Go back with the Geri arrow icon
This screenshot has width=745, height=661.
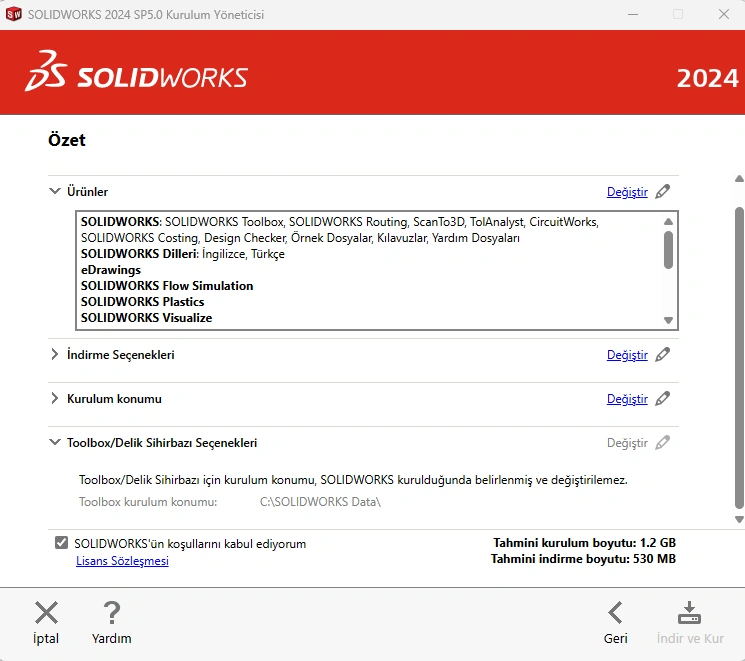tap(615, 613)
